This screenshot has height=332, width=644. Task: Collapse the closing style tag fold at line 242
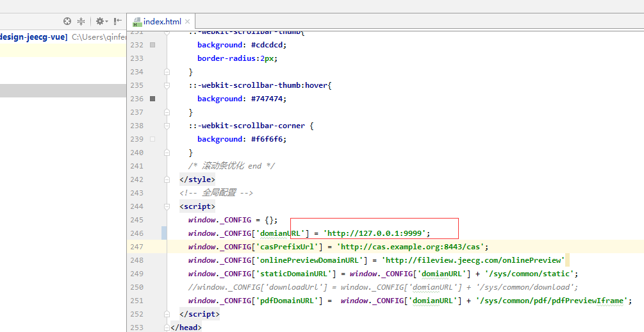[167, 179]
